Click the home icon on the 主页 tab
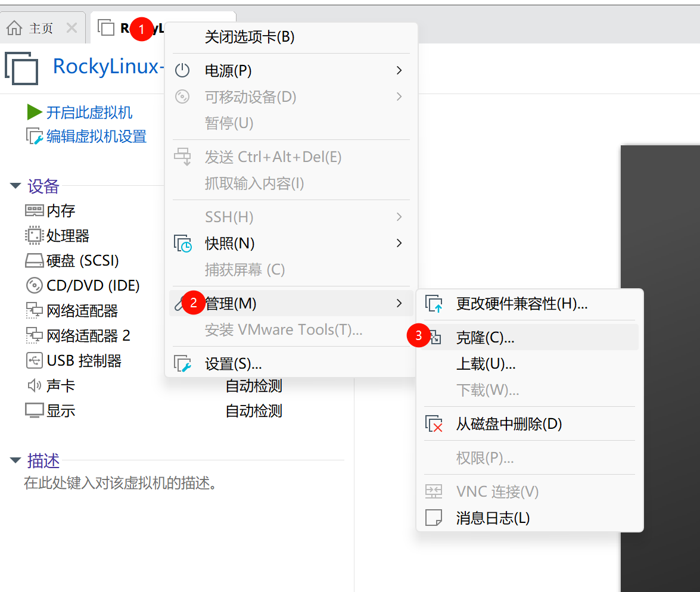700x592 pixels. coord(14,28)
